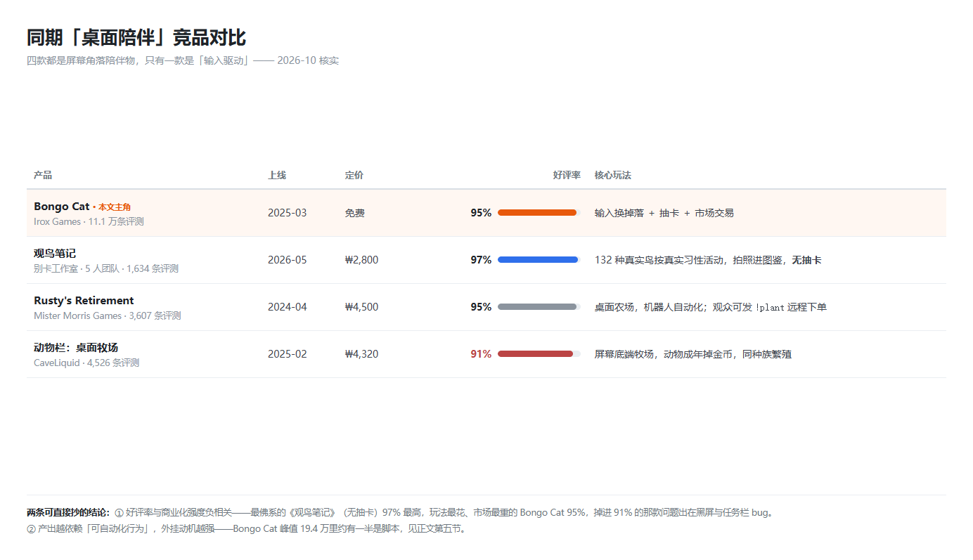Select the Rusty's Retirement product name

84,301
